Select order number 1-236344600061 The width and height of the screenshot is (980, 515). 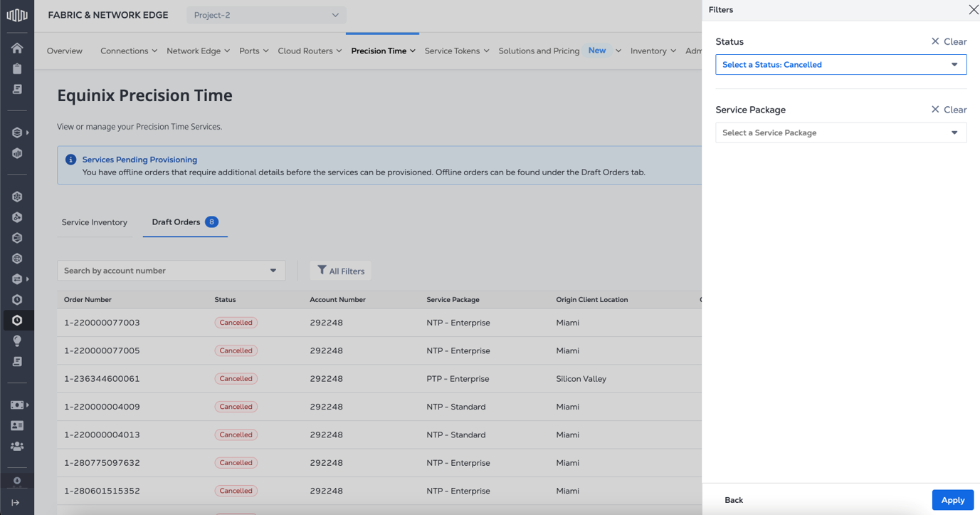pyautogui.click(x=102, y=379)
